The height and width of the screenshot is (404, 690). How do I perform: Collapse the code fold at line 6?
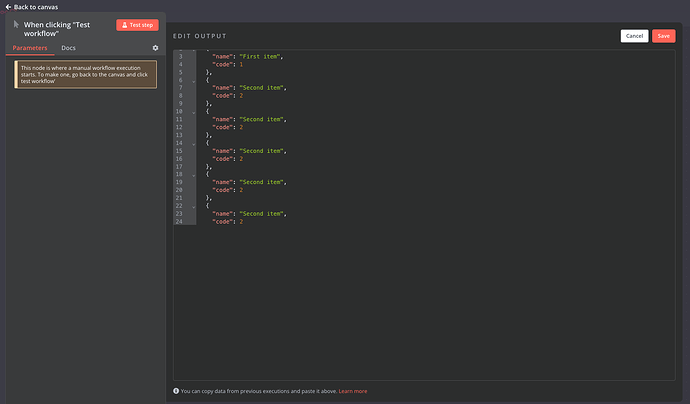(x=193, y=81)
